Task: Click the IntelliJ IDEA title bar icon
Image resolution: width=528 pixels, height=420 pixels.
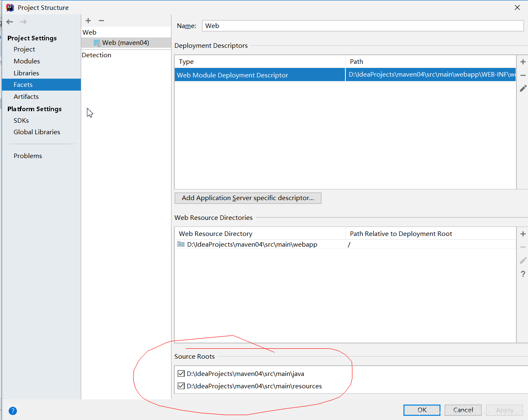Action: pyautogui.click(x=10, y=7)
